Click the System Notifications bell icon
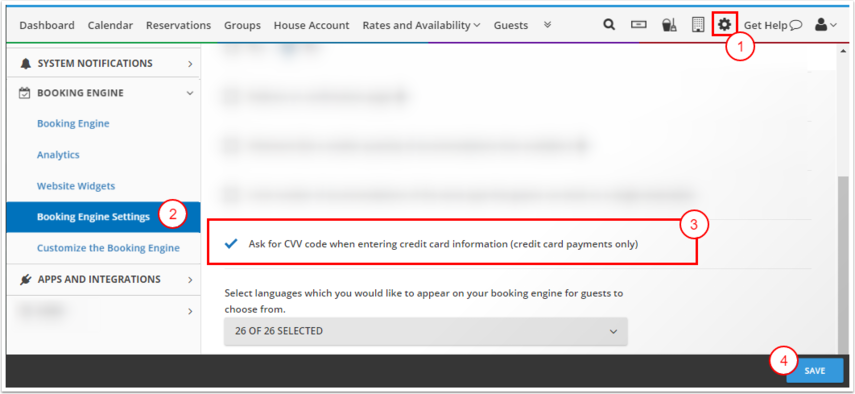Screen dimensions: 855x394 (25, 64)
